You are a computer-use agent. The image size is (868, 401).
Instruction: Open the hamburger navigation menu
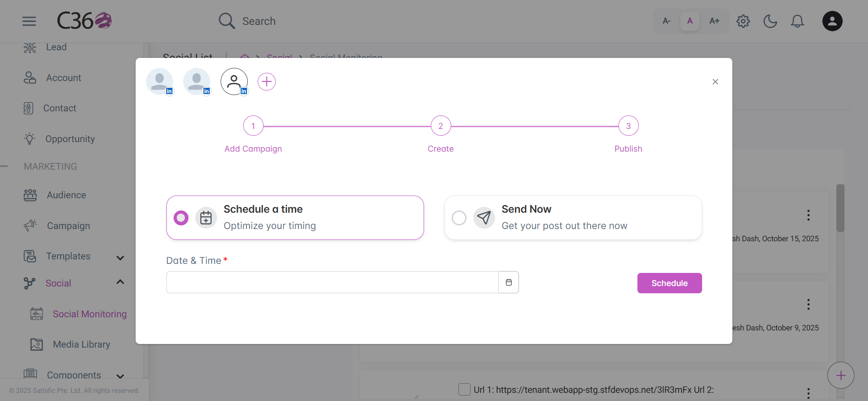click(29, 21)
